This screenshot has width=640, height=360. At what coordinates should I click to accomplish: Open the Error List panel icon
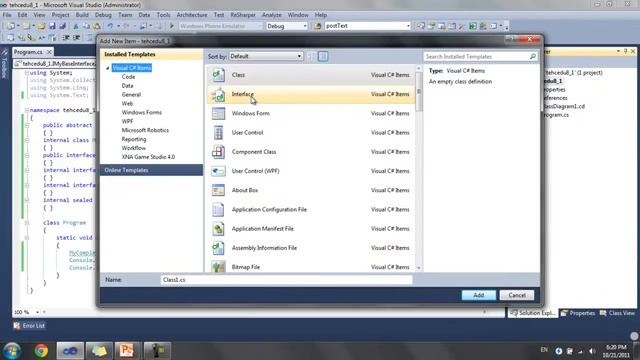click(x=17, y=326)
